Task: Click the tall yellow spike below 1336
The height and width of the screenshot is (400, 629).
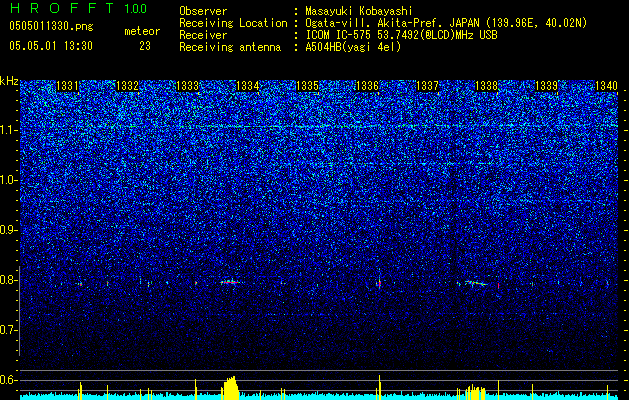Action: point(379,387)
